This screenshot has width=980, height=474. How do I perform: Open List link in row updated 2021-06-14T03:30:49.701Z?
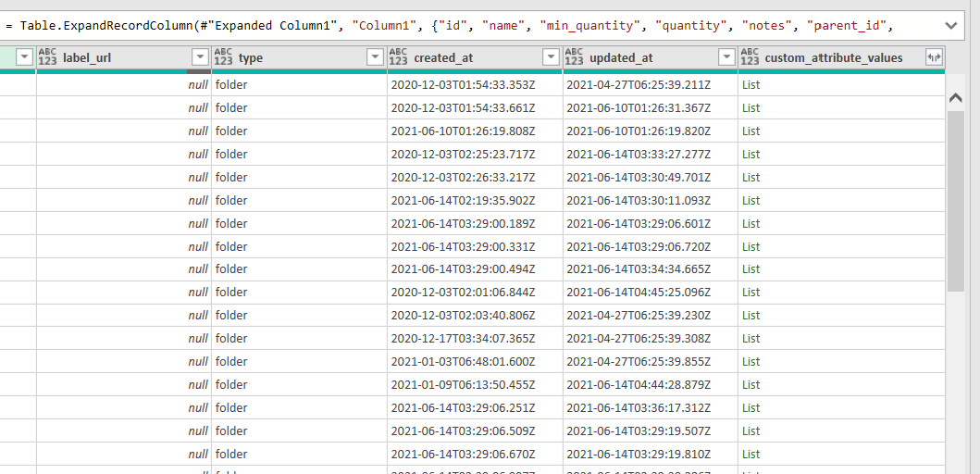click(x=751, y=177)
